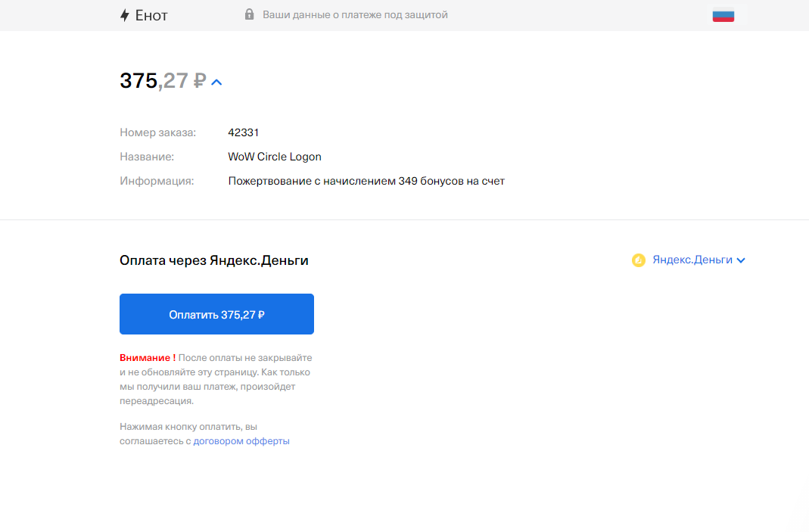Screen dimensions: 809x532
Task: Click the Ваши данные о платеже под защитой text
Action: [x=355, y=14]
